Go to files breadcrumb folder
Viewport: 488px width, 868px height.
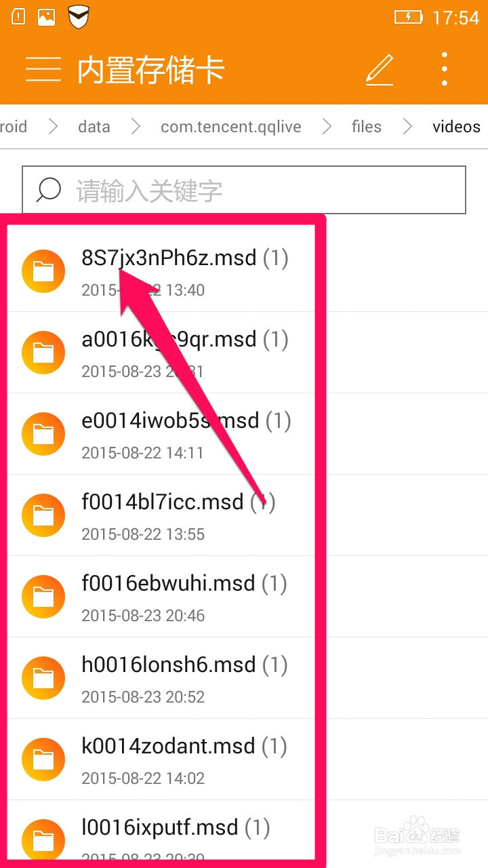click(x=367, y=127)
